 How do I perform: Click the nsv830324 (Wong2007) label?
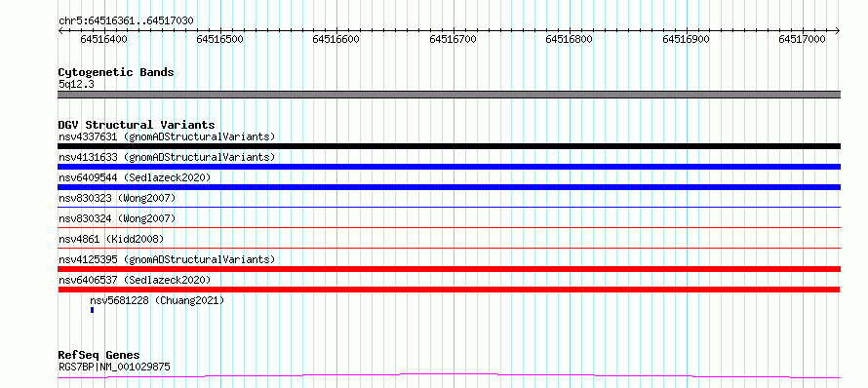pyautogui.click(x=117, y=218)
